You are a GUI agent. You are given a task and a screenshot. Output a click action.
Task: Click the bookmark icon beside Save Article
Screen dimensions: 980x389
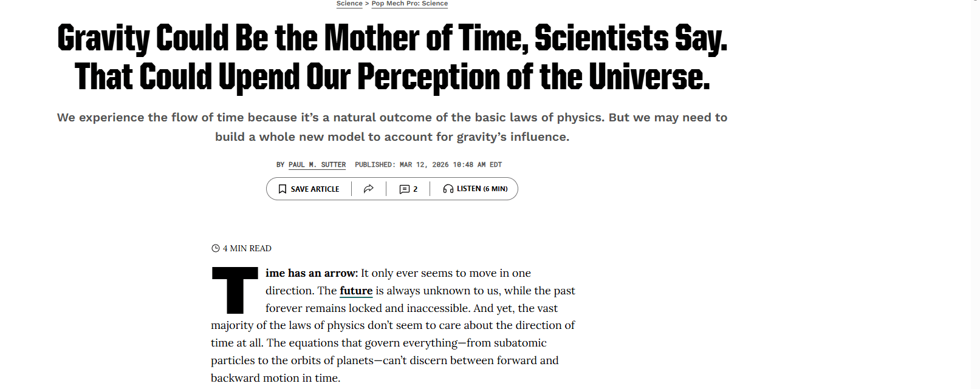tap(283, 189)
